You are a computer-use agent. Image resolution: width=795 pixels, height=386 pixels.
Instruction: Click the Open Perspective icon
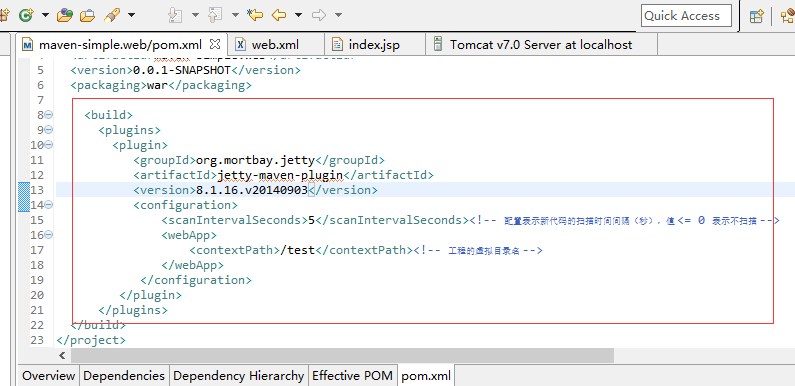[x=756, y=16]
